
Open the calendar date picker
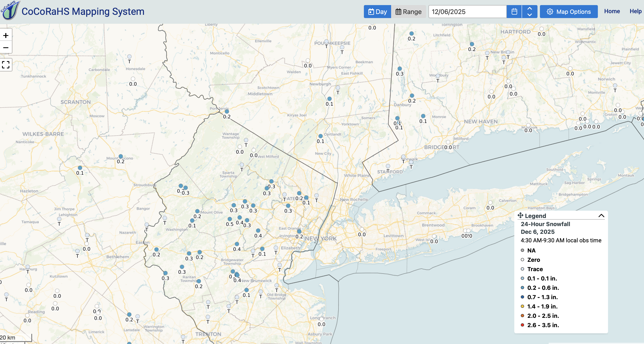pos(514,12)
